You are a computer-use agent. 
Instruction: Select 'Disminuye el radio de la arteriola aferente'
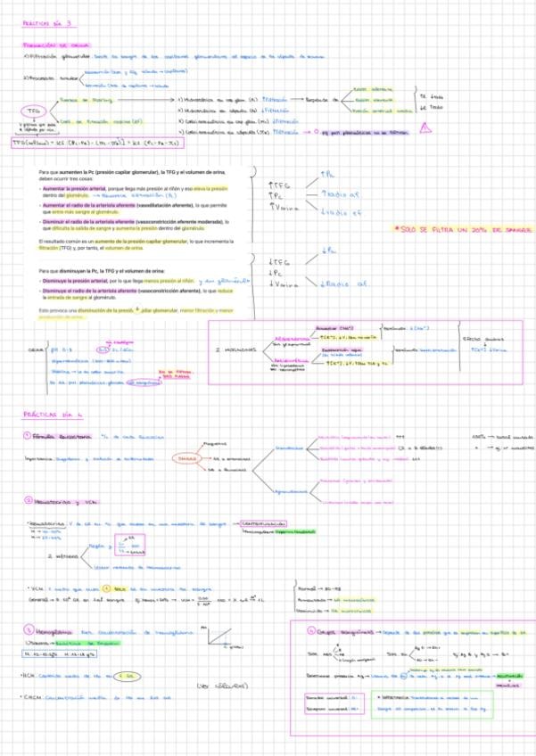[90, 292]
